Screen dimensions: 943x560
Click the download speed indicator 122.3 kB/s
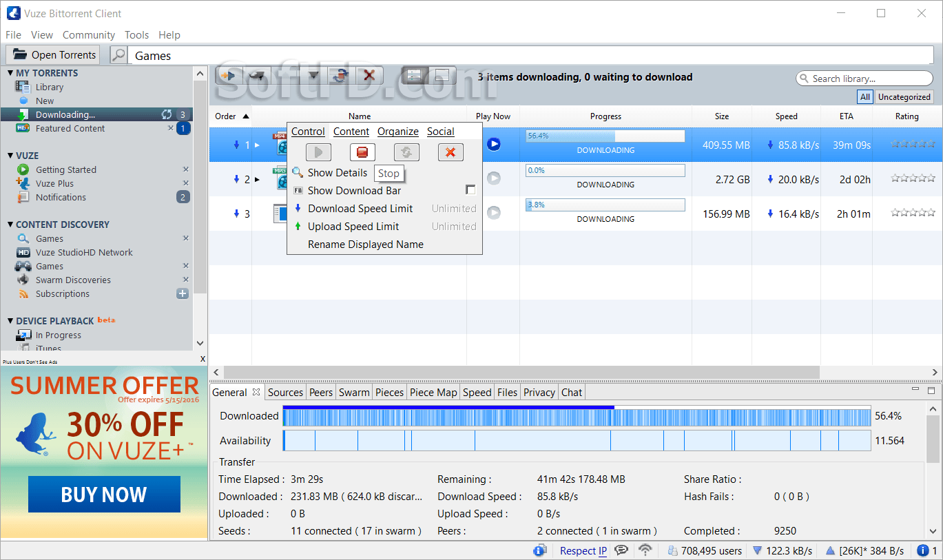pyautogui.click(x=782, y=550)
